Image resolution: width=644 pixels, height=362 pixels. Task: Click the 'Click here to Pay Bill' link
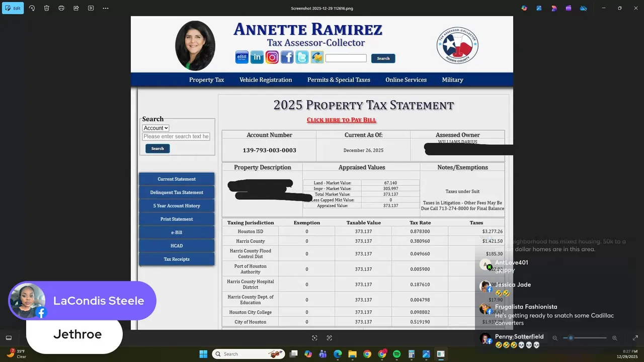tap(342, 120)
